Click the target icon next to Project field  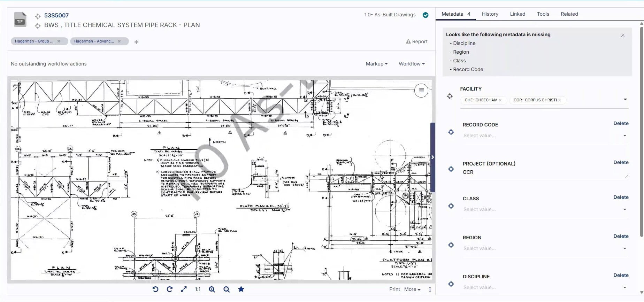coord(451,169)
